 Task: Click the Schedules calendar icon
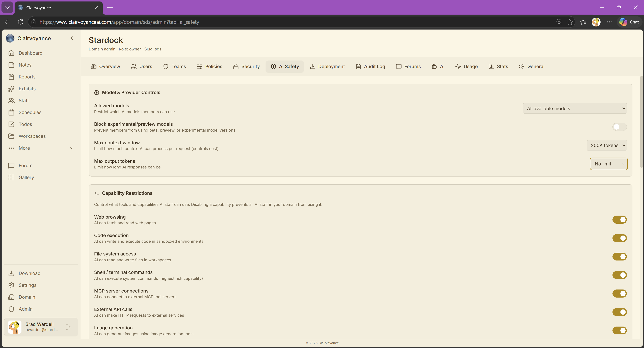click(11, 112)
